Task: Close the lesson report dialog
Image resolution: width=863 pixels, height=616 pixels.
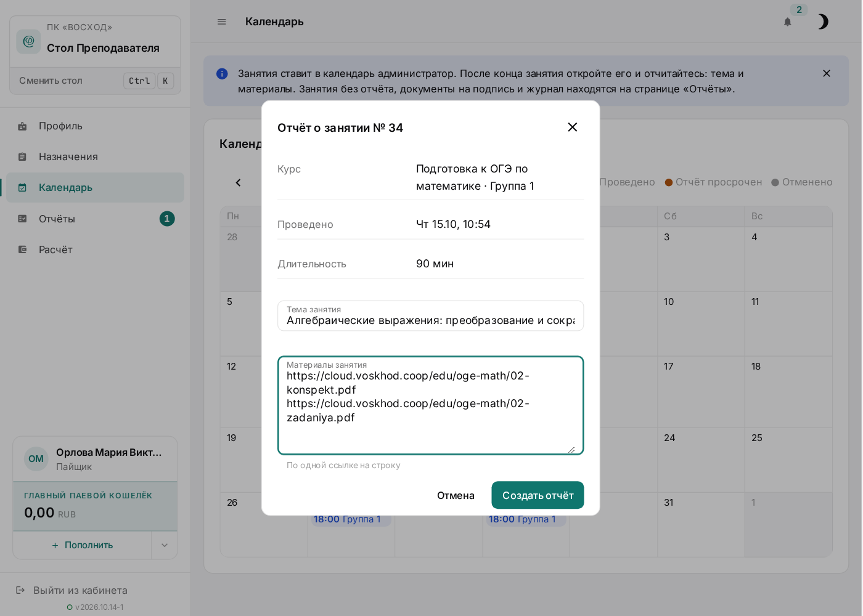Action: (573, 127)
